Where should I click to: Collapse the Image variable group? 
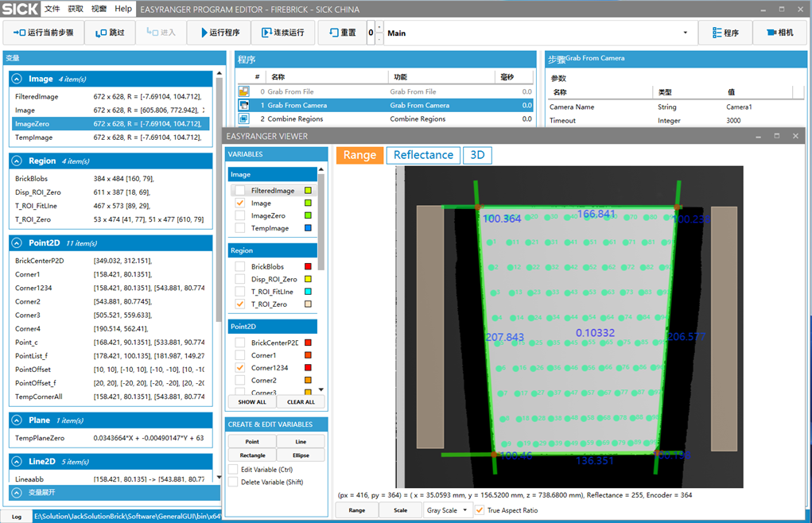pyautogui.click(x=17, y=79)
